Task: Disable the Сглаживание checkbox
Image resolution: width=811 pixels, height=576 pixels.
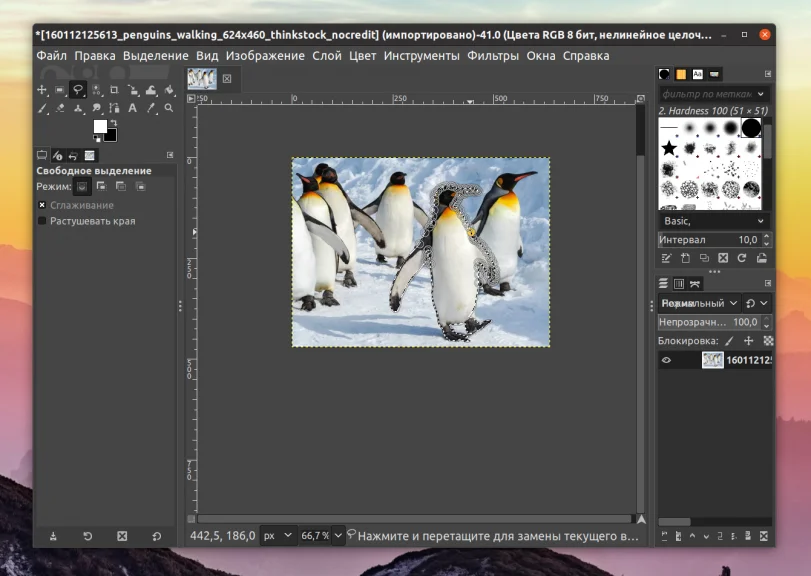Action: coord(42,203)
